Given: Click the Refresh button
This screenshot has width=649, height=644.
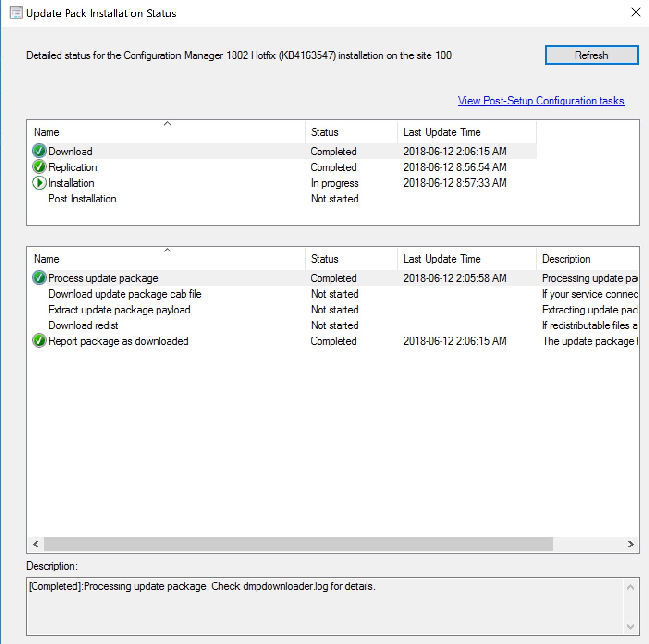Looking at the screenshot, I should (592, 55).
